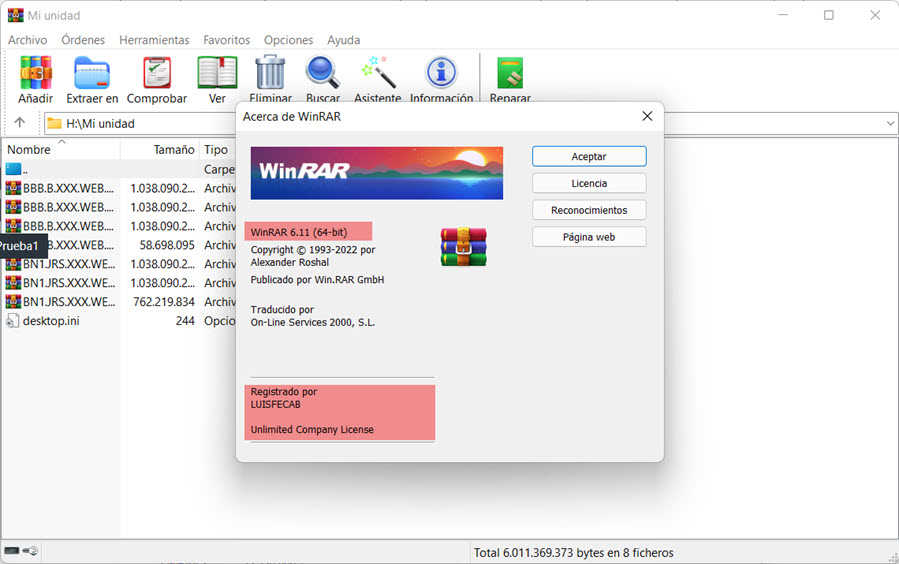Open the Órdenes menu
This screenshot has width=899, height=564.
(83, 40)
